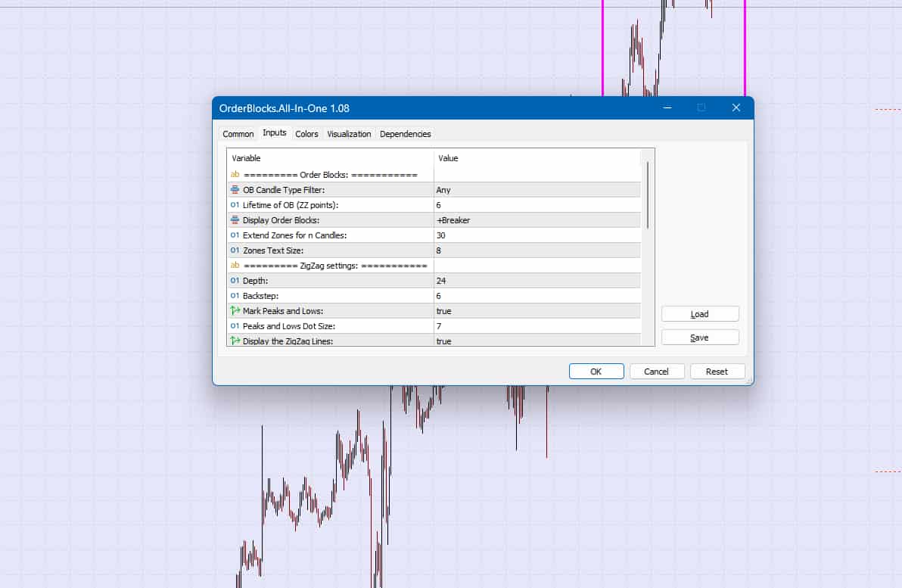Image resolution: width=902 pixels, height=588 pixels.
Task: Select the Display Order Blocks label
Action: pos(281,220)
